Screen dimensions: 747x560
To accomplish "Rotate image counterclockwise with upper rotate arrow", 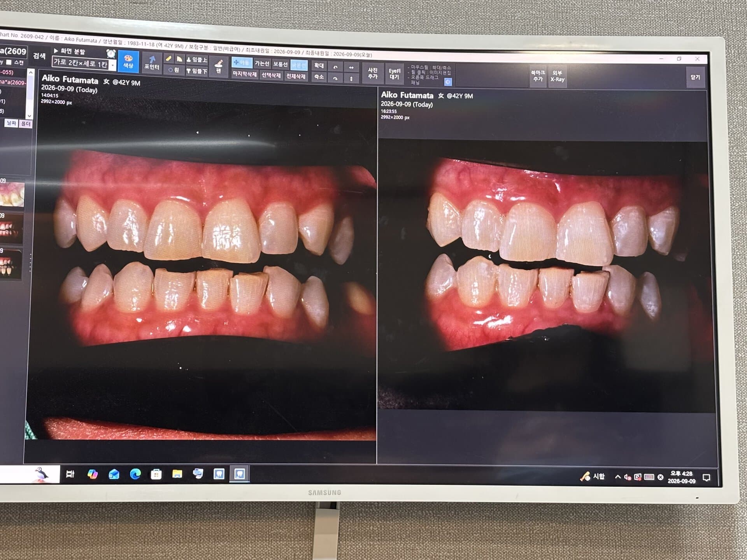I will pyautogui.click(x=335, y=67).
